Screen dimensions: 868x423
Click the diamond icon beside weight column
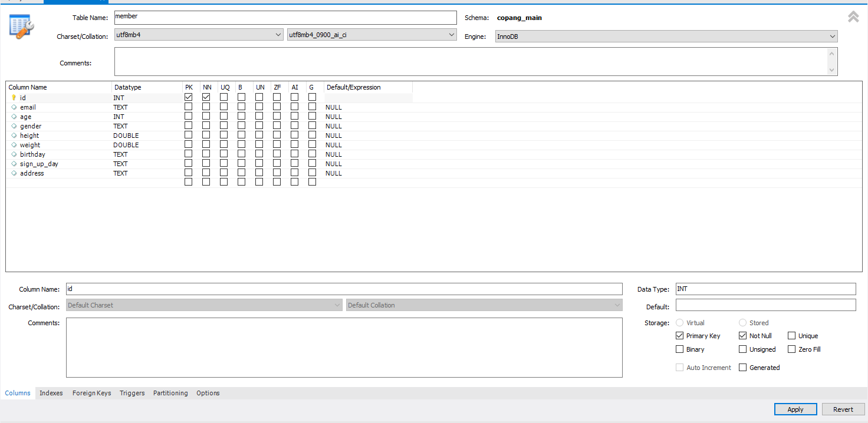pos(14,144)
